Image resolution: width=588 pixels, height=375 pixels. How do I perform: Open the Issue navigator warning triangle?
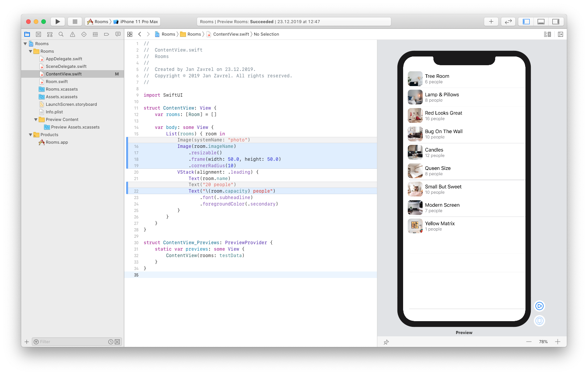[x=72, y=34]
